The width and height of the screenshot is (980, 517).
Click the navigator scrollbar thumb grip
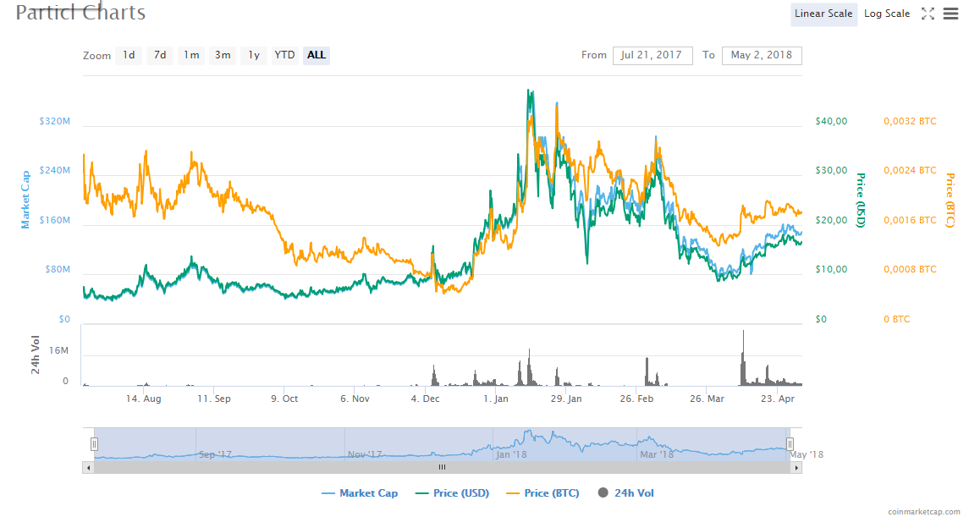coord(442,468)
